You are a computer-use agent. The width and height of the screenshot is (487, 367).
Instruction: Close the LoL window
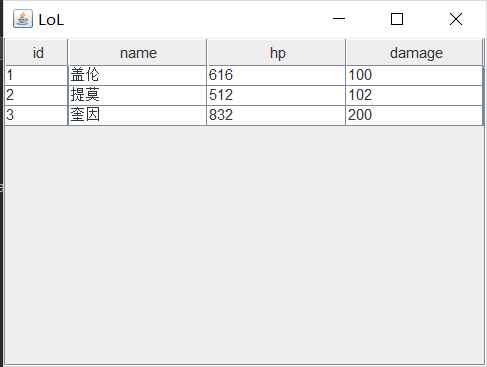tap(455, 19)
